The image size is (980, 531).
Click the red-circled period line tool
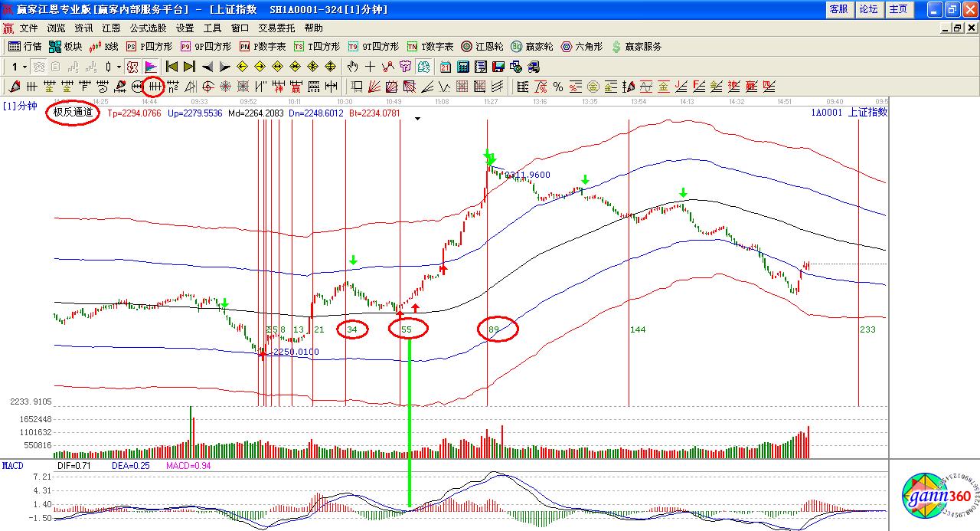[x=154, y=87]
